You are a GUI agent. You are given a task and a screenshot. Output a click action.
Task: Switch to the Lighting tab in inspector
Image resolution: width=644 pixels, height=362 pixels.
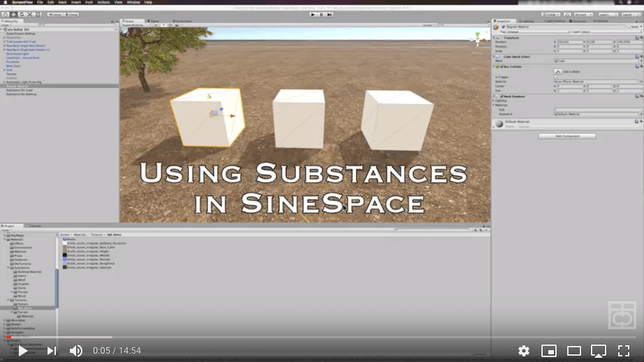pyautogui.click(x=527, y=21)
